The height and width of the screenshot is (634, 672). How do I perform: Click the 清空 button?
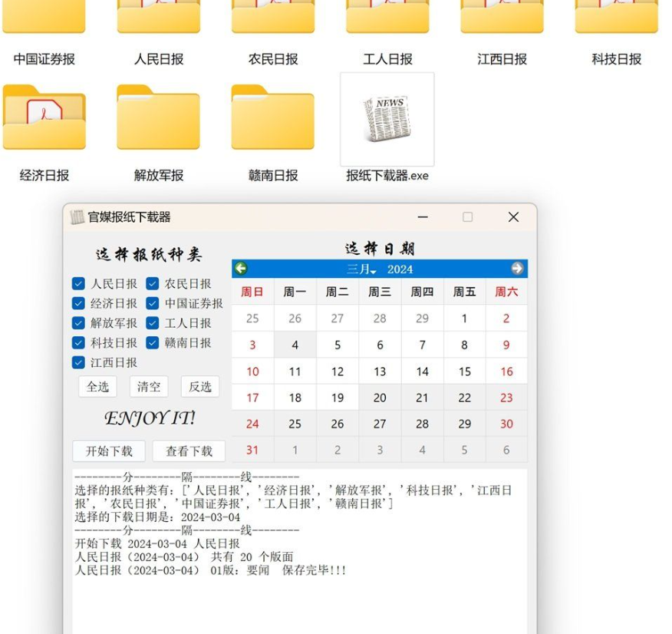(x=149, y=387)
